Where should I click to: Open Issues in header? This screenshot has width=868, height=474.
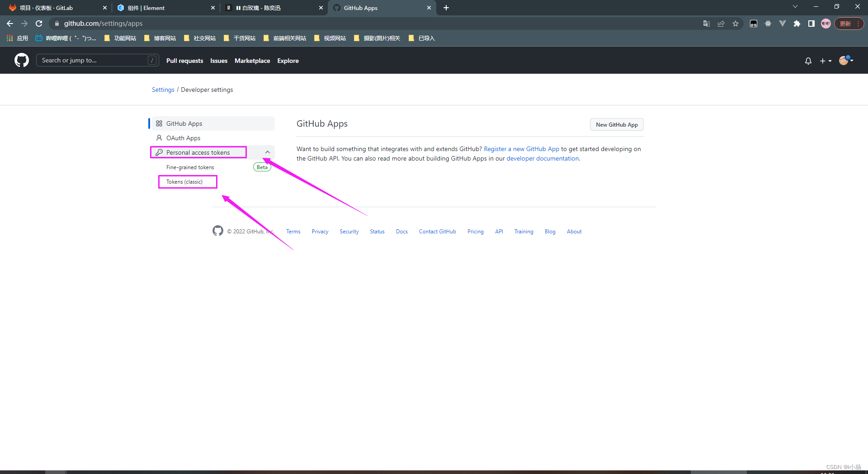(219, 61)
